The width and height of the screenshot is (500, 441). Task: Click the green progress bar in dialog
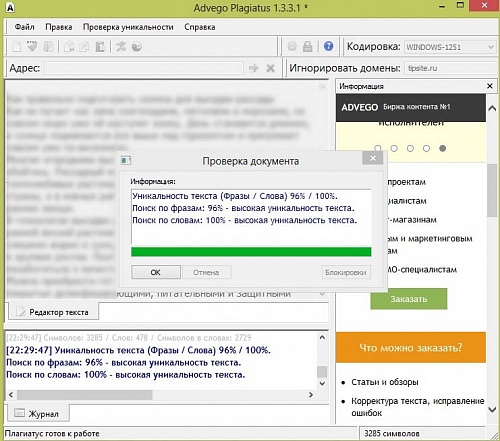251,252
